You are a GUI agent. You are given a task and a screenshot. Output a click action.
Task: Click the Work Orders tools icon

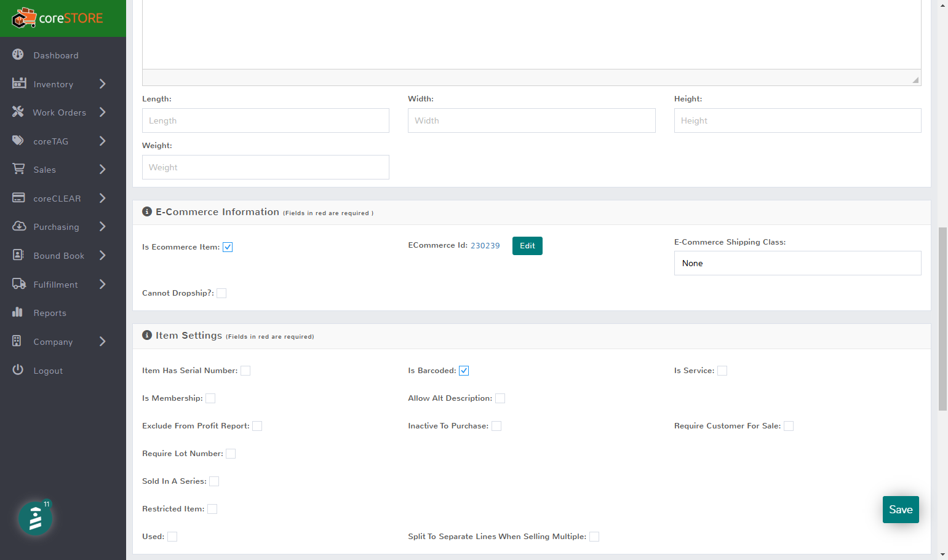18,112
